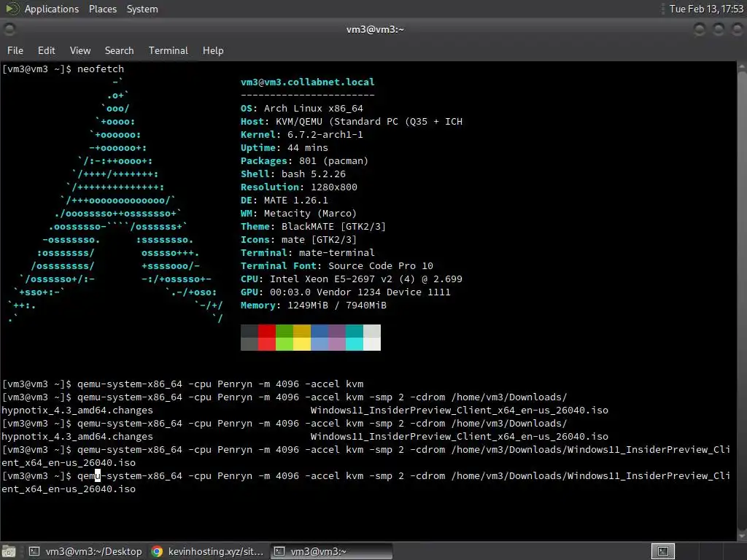Click the green color block in neofetch
This screenshot has width=747, height=560.
[x=285, y=338]
